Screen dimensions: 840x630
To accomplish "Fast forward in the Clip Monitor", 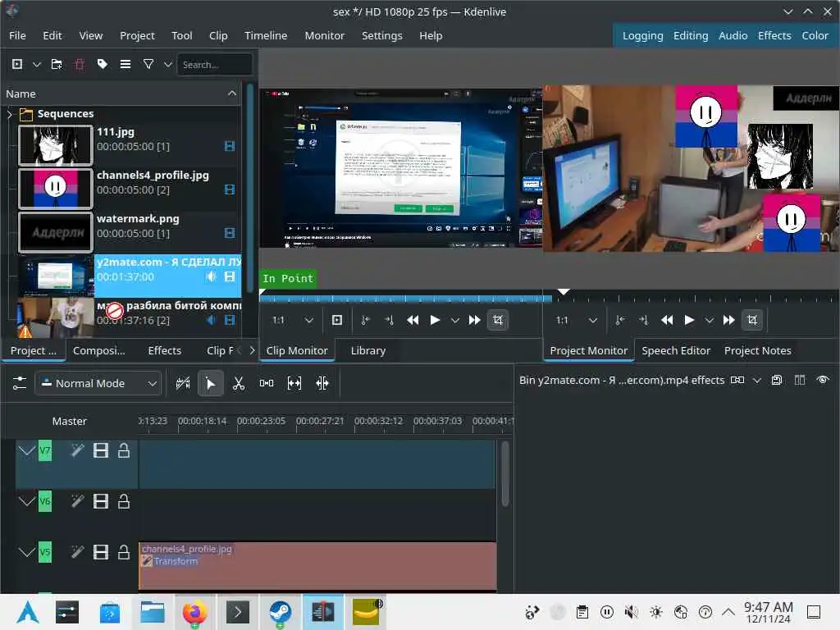I will (475, 320).
